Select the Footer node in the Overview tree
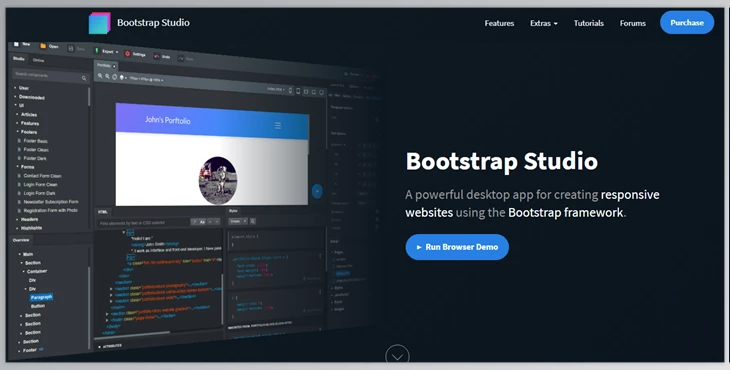Viewport: 730px width, 370px height. [30, 350]
